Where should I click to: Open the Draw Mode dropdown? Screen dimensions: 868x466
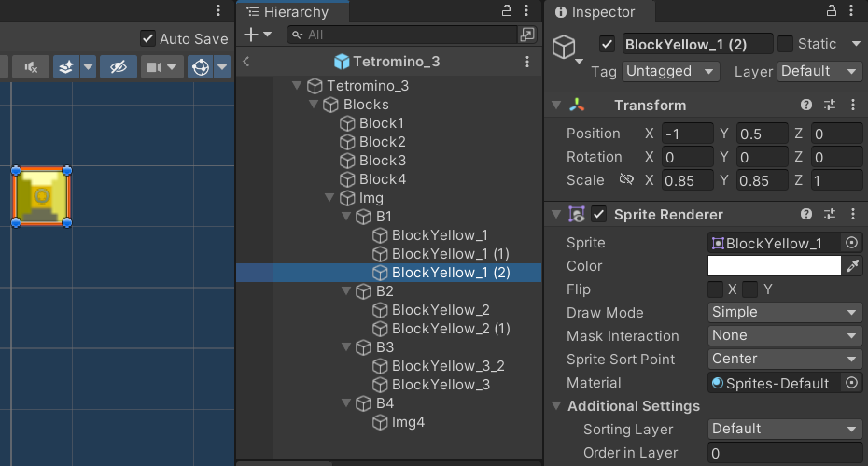[x=784, y=312]
